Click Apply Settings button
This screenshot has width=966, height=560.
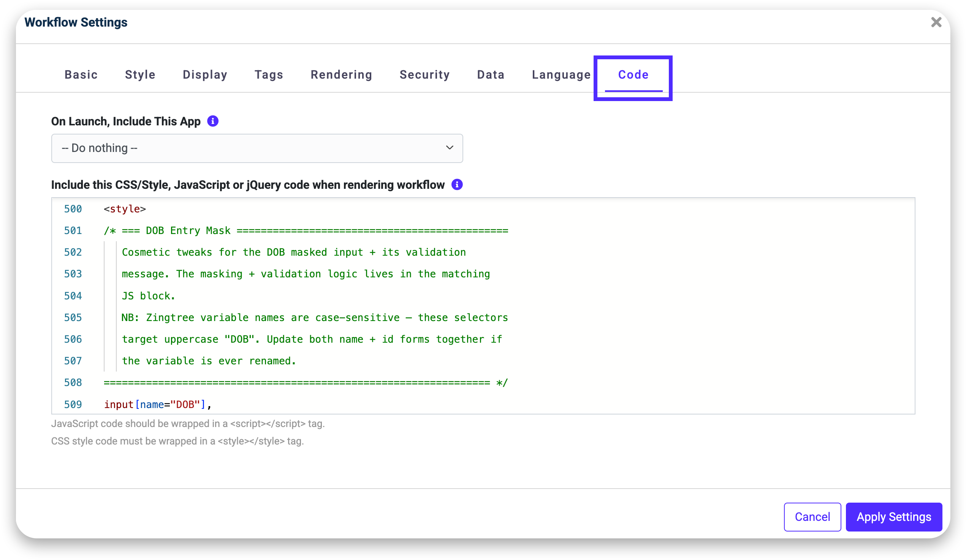(893, 517)
